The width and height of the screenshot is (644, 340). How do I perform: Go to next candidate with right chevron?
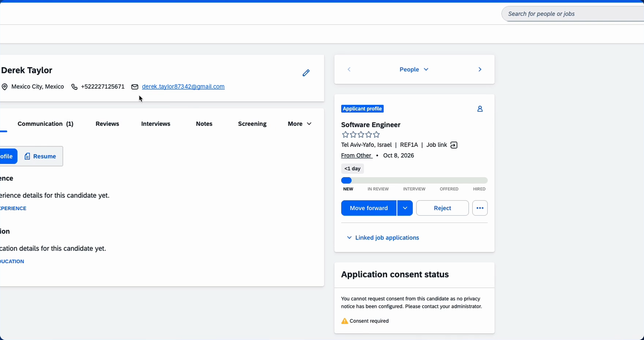coord(480,69)
